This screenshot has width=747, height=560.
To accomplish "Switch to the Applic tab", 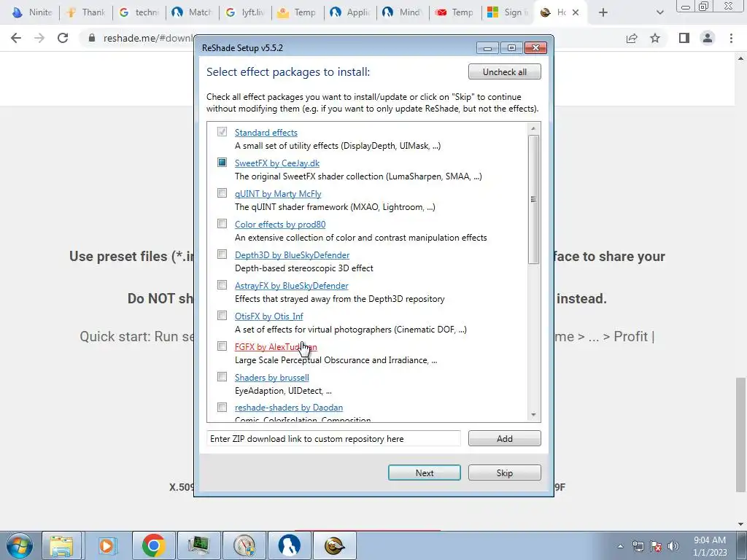I will [350, 12].
